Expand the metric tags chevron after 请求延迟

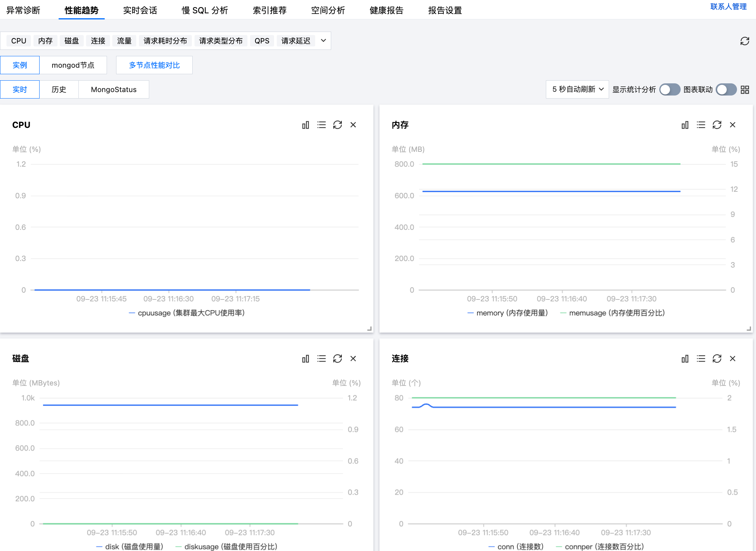(x=323, y=41)
